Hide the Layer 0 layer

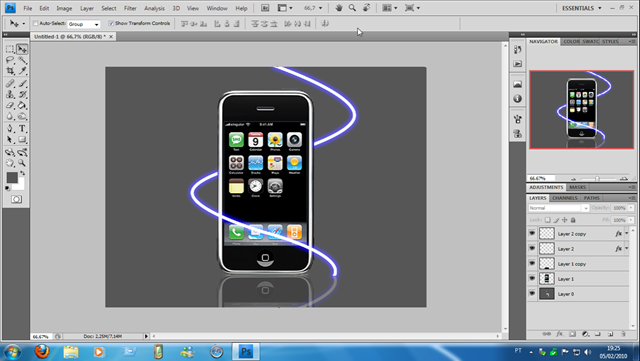(532, 294)
